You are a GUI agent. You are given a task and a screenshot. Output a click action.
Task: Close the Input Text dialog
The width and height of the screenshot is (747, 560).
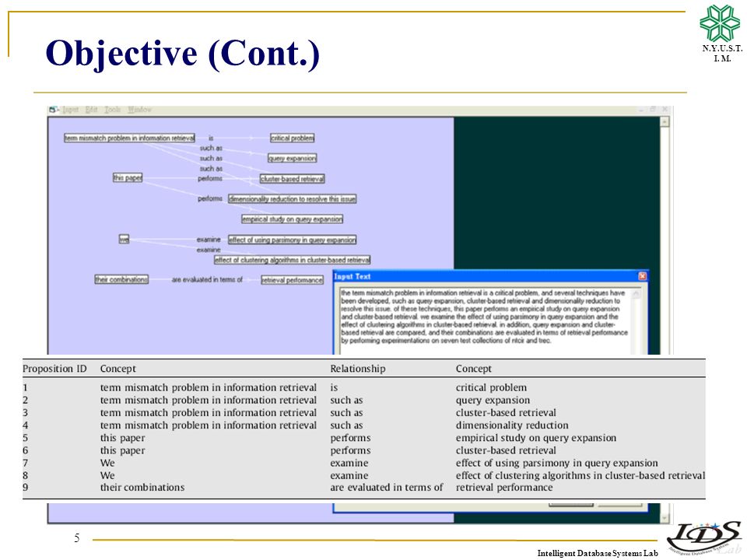pyautogui.click(x=642, y=276)
